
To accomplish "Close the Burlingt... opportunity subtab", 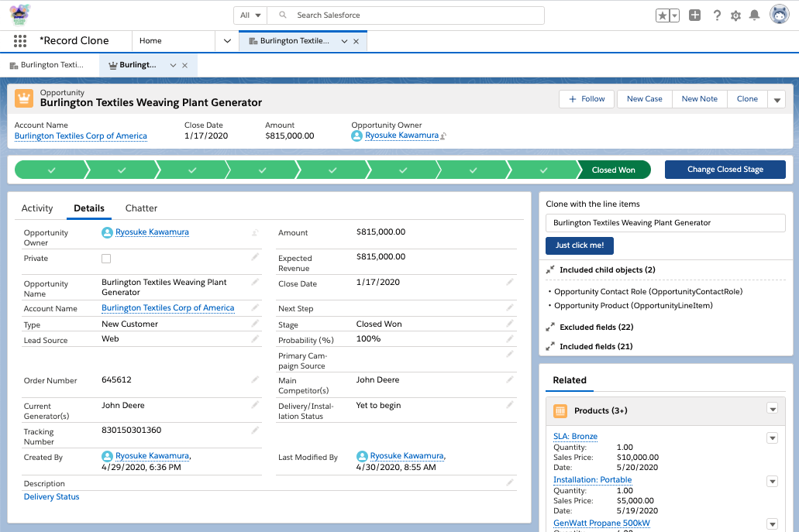I will [x=185, y=66].
